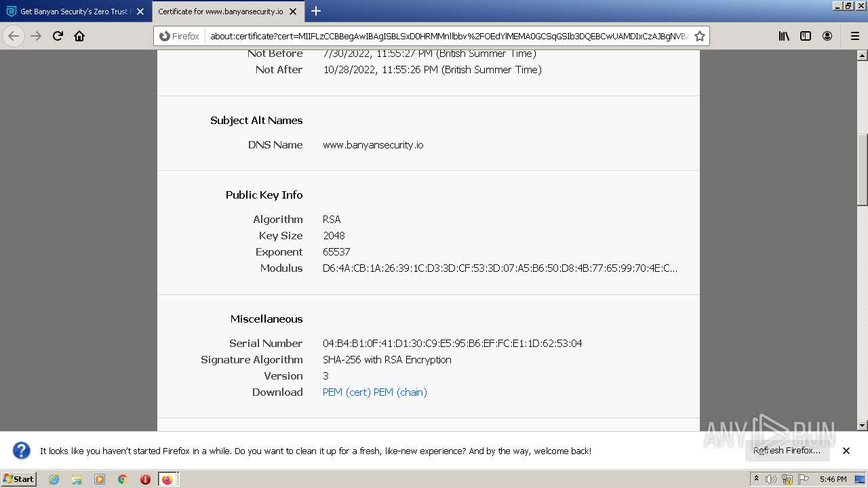Open the Library menu icon
The height and width of the screenshot is (488, 868).
(784, 36)
